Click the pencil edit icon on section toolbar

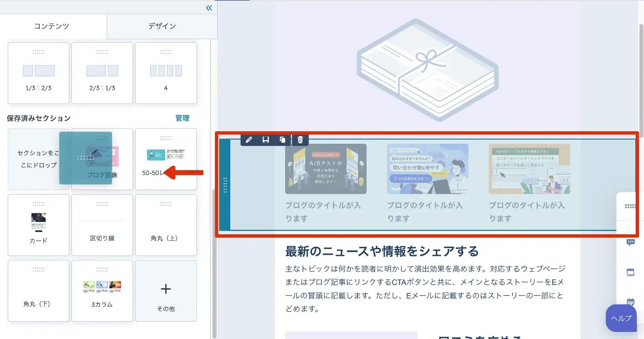[249, 140]
